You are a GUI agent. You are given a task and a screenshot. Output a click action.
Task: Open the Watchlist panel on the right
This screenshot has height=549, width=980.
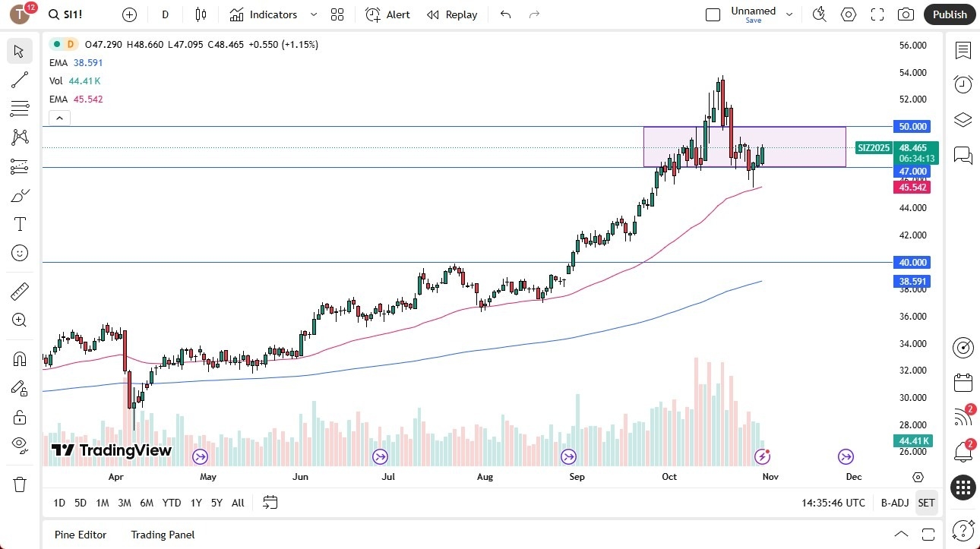pyautogui.click(x=963, y=51)
